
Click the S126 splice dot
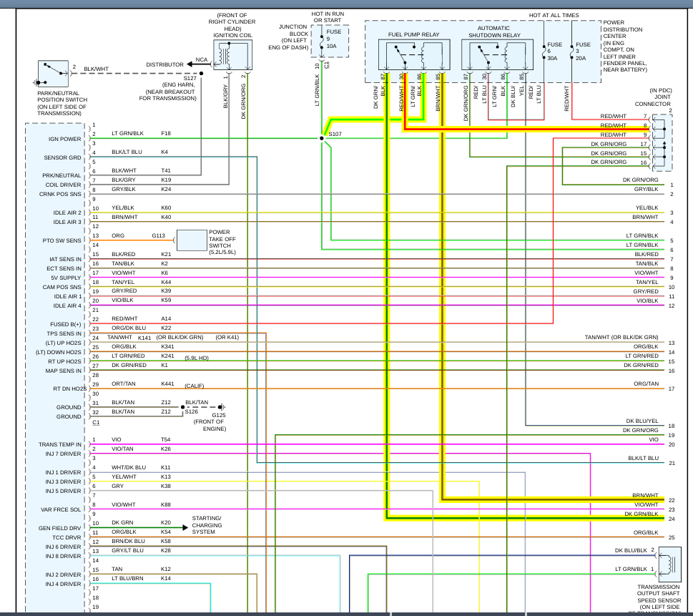click(182, 407)
